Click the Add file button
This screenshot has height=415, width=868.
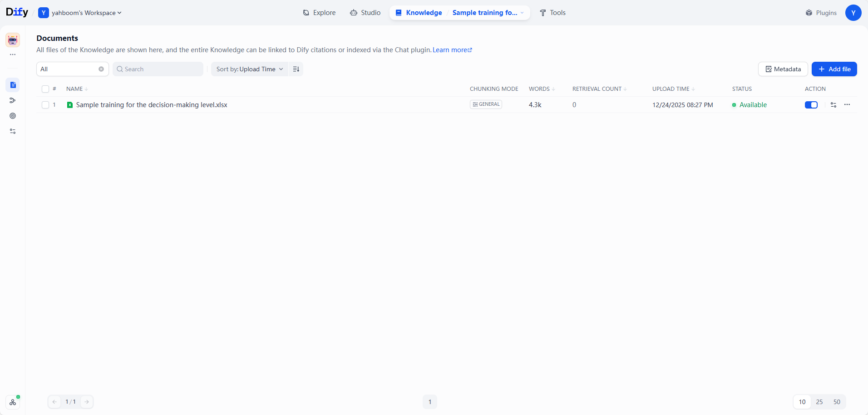pyautogui.click(x=834, y=69)
